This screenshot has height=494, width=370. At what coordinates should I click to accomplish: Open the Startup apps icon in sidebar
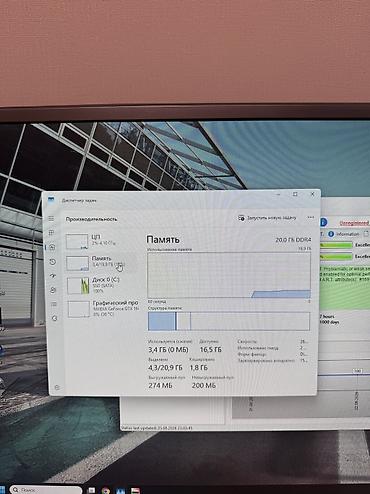[x=53, y=276]
